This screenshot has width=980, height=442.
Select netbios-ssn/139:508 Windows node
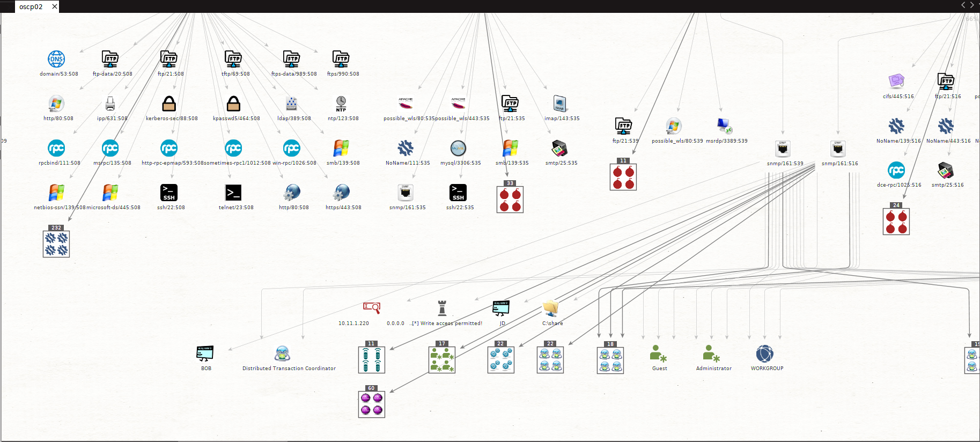click(x=56, y=193)
